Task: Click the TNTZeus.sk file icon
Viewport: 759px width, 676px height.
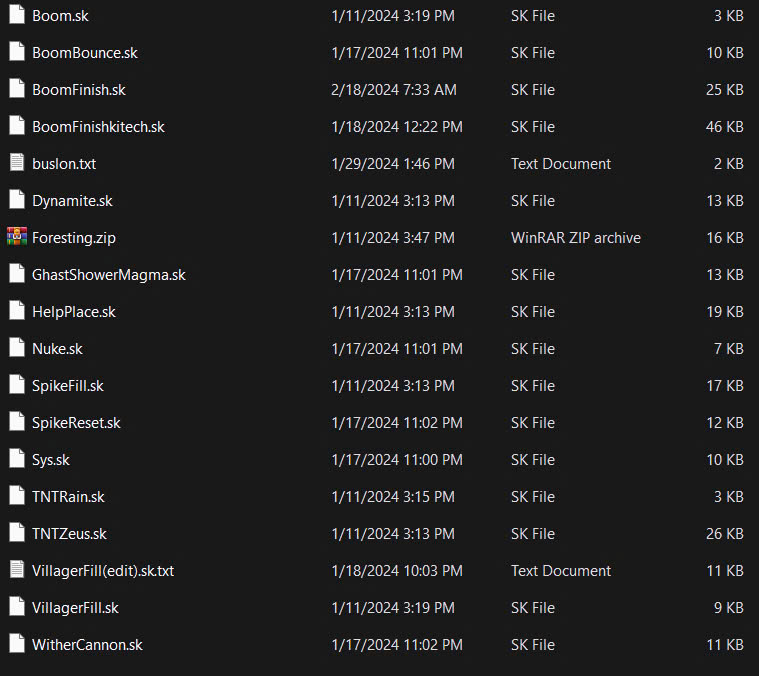Action: (x=16, y=533)
